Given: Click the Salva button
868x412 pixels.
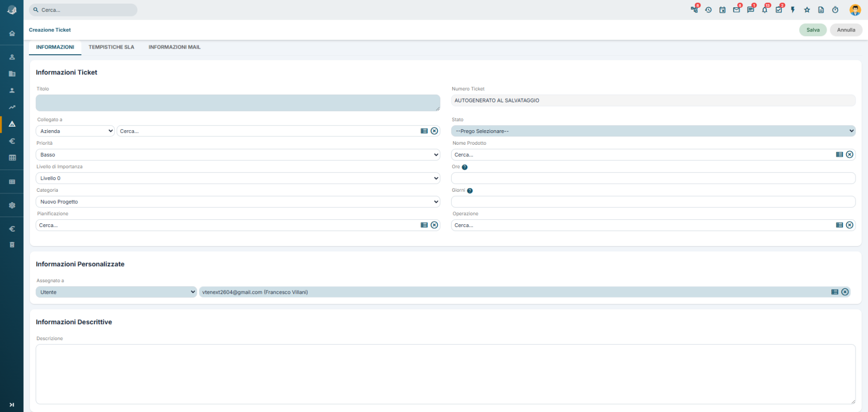Looking at the screenshot, I should (813, 30).
